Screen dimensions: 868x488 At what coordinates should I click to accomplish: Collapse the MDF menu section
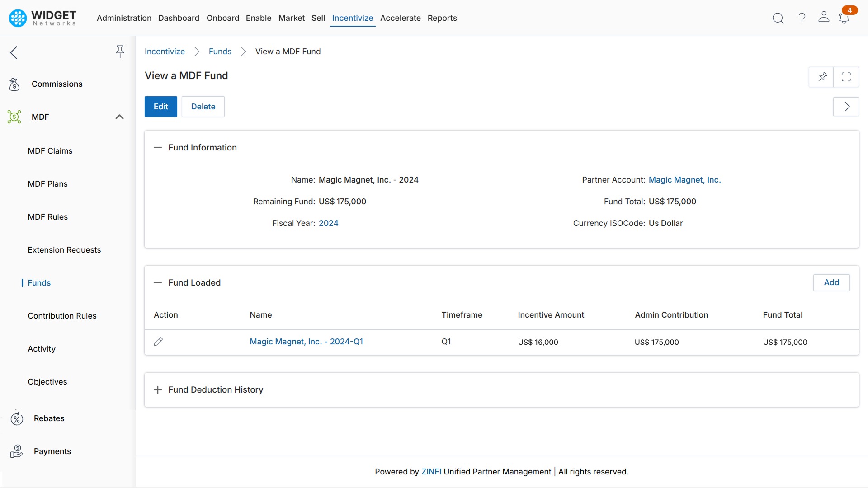119,117
